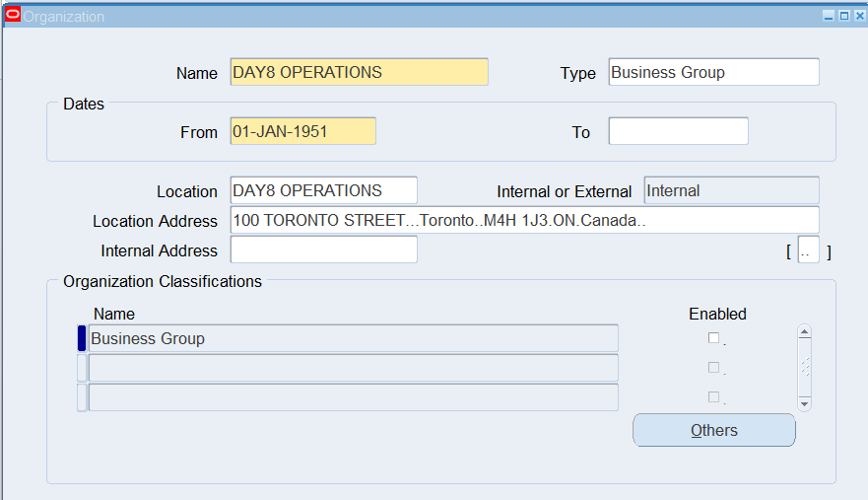Click the Name field DAY8 OPERATIONS
This screenshot has height=500, width=868.
(360, 72)
